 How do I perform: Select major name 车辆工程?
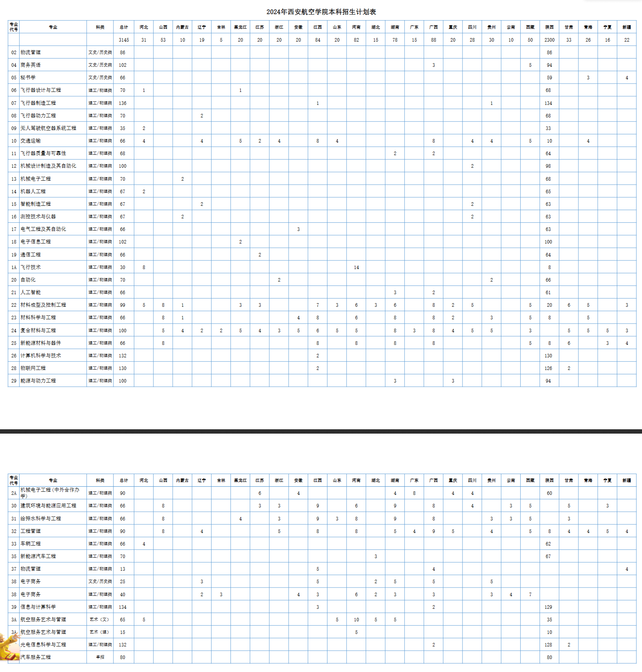click(31, 544)
